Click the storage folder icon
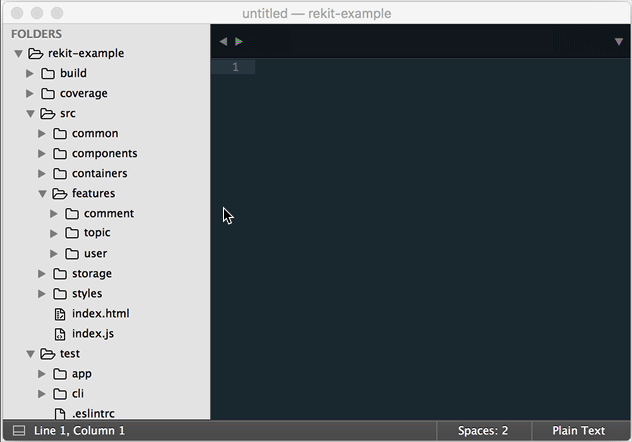This screenshot has width=632, height=442. click(x=60, y=274)
